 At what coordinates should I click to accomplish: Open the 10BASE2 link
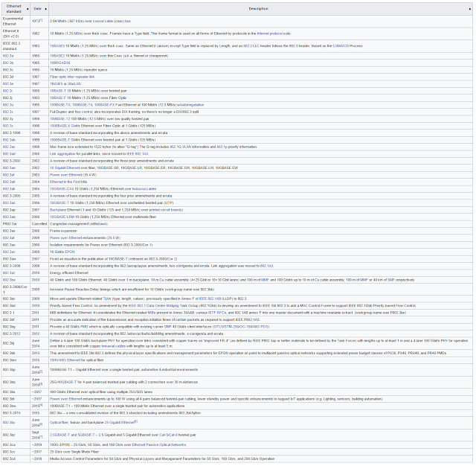57,56
